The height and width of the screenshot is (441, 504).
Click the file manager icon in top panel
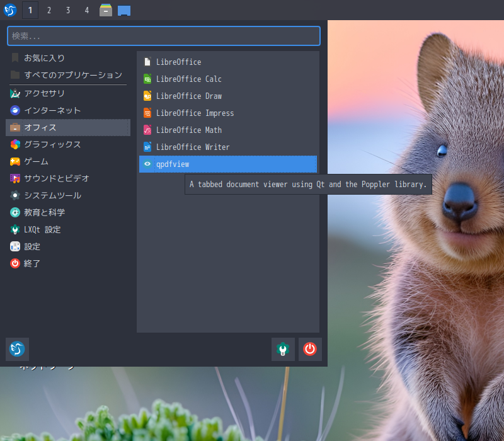pyautogui.click(x=106, y=10)
